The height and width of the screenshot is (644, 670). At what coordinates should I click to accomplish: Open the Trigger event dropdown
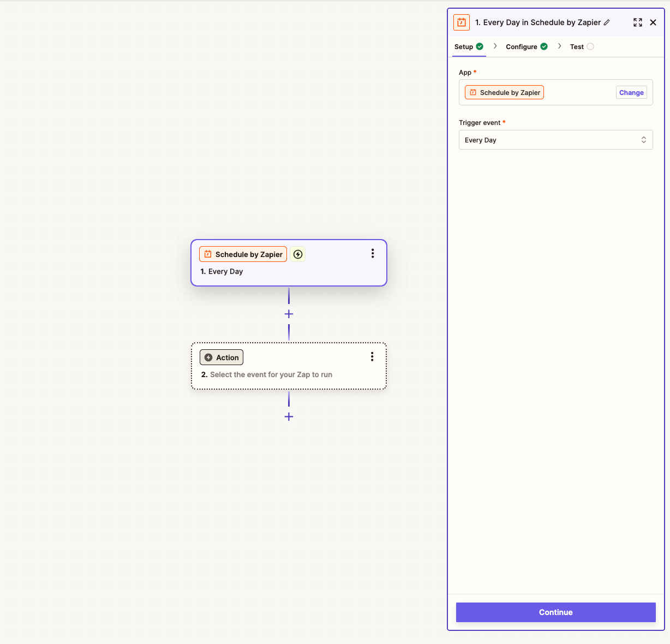point(555,140)
